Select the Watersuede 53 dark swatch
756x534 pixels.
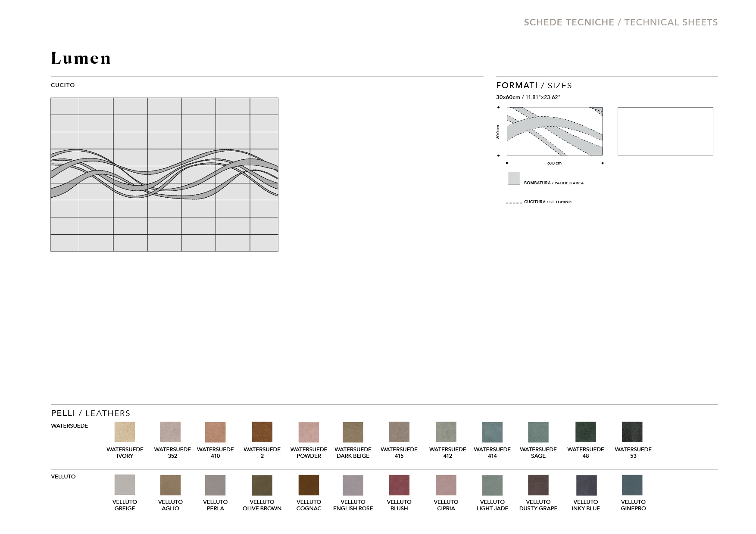coord(632,432)
